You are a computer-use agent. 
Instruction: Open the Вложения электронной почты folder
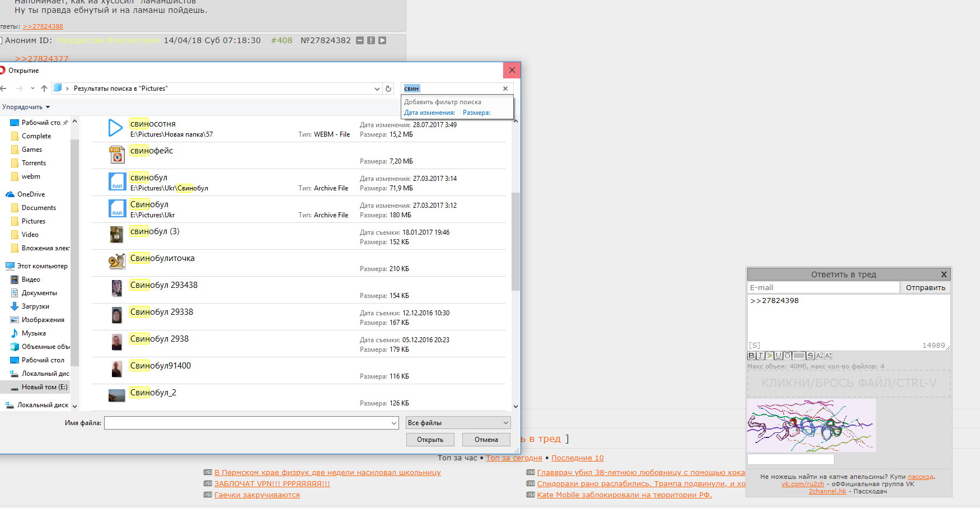click(x=40, y=248)
